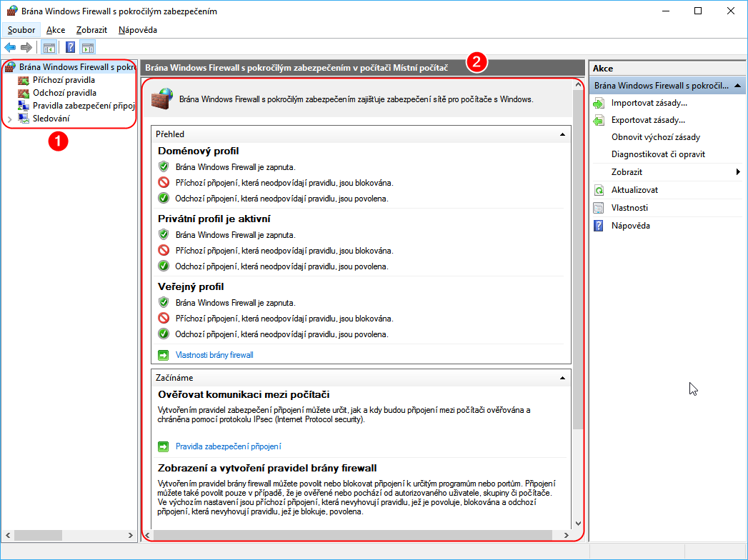Viewport: 748px width, 560px height.
Task: Click the refresh icon beside Aktualizovat
Action: pyautogui.click(x=599, y=190)
